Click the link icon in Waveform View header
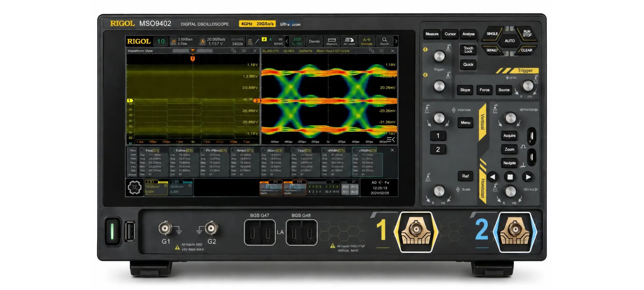This screenshot has height=290, width=644. (233, 51)
